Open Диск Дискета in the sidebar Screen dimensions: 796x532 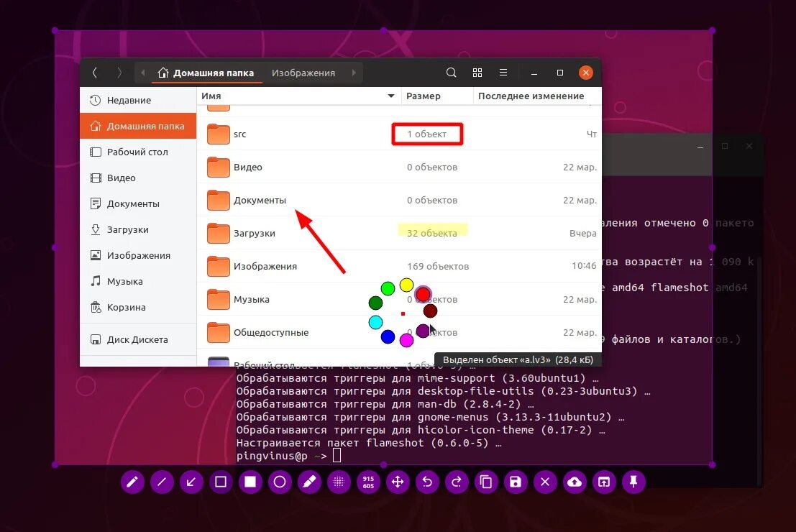point(138,339)
